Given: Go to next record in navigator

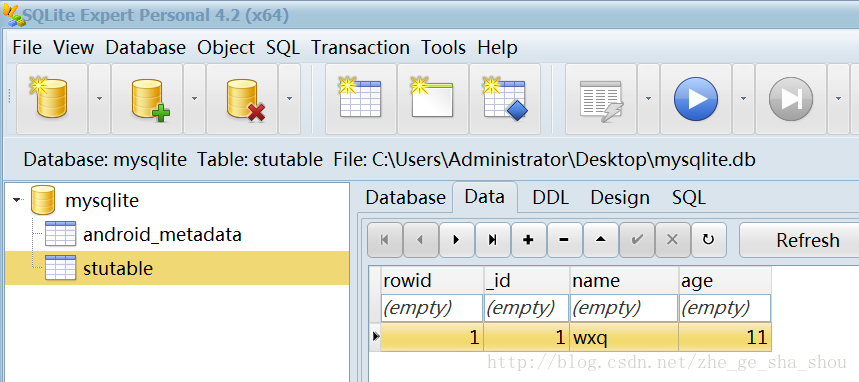Looking at the screenshot, I should point(456,240).
